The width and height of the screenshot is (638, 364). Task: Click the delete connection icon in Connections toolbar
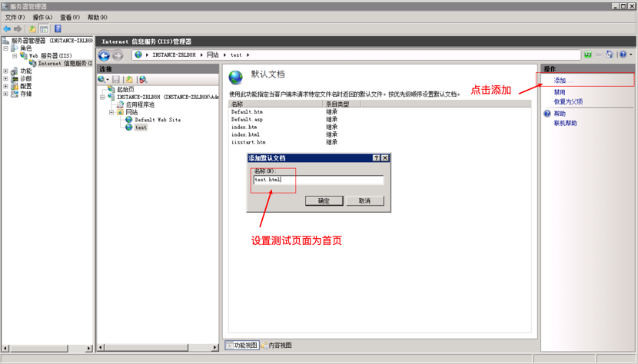click(x=143, y=79)
